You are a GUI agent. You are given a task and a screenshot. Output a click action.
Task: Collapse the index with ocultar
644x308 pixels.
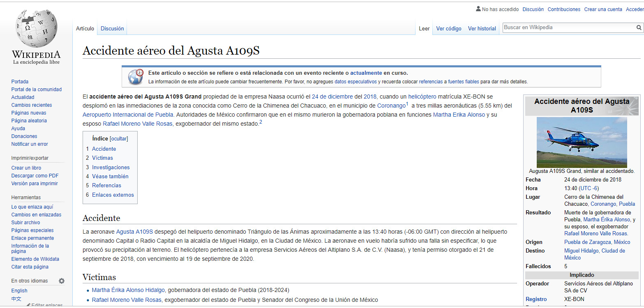(119, 139)
